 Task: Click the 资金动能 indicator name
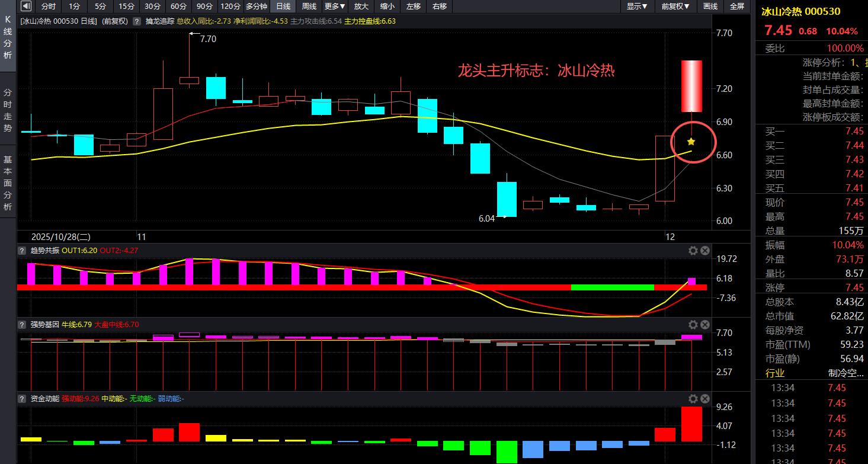[45, 399]
